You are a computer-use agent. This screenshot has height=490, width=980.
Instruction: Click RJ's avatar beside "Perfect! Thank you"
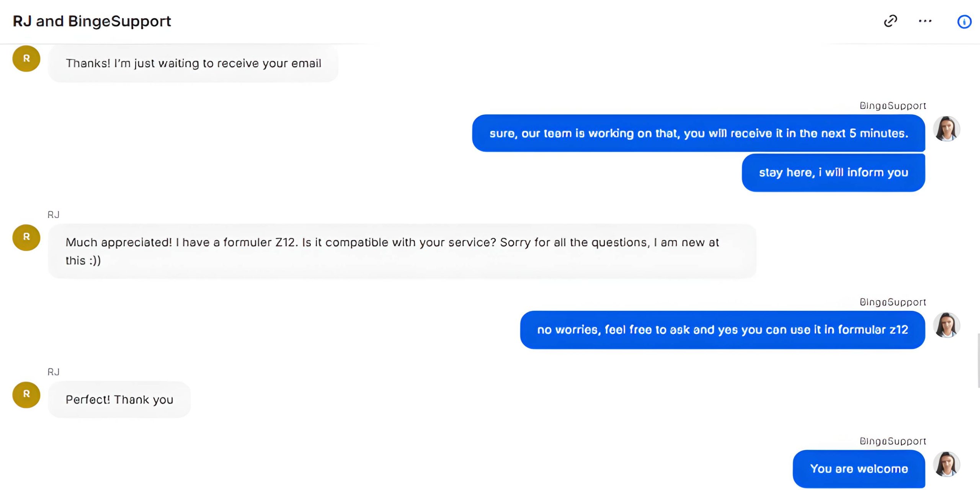click(26, 395)
